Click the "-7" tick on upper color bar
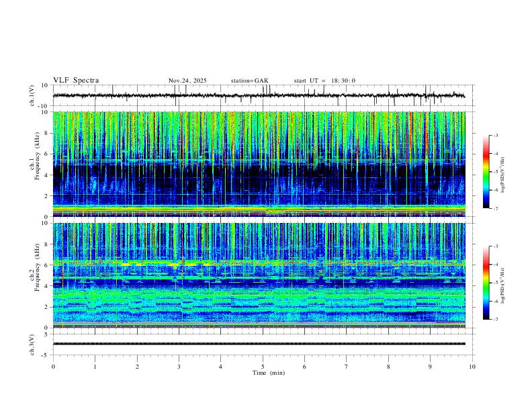The image size is (532, 411). point(495,208)
